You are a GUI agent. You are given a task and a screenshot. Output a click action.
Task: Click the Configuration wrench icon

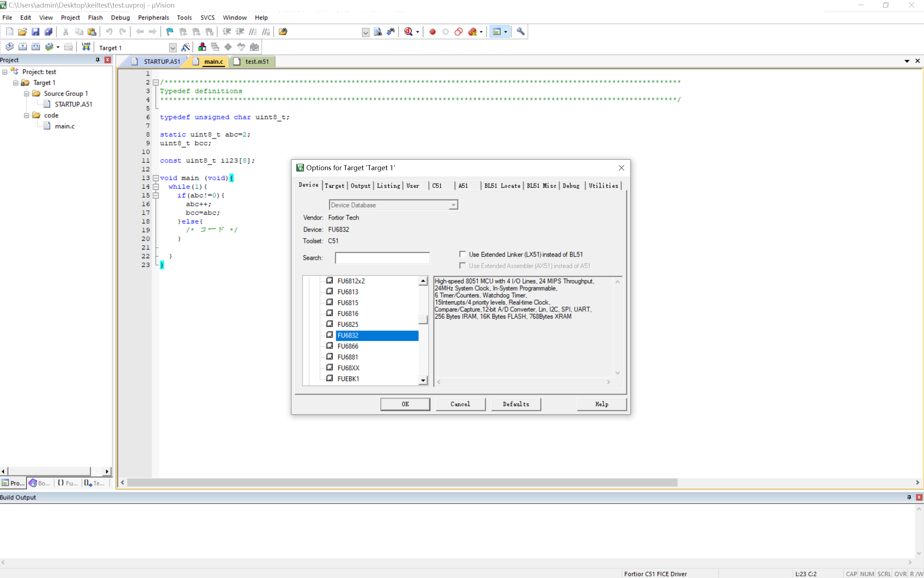(520, 32)
